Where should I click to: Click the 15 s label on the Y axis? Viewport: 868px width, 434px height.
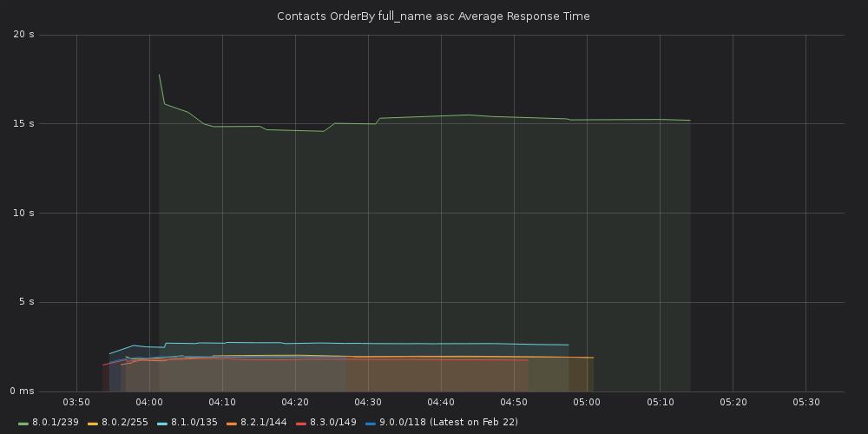tap(25, 124)
